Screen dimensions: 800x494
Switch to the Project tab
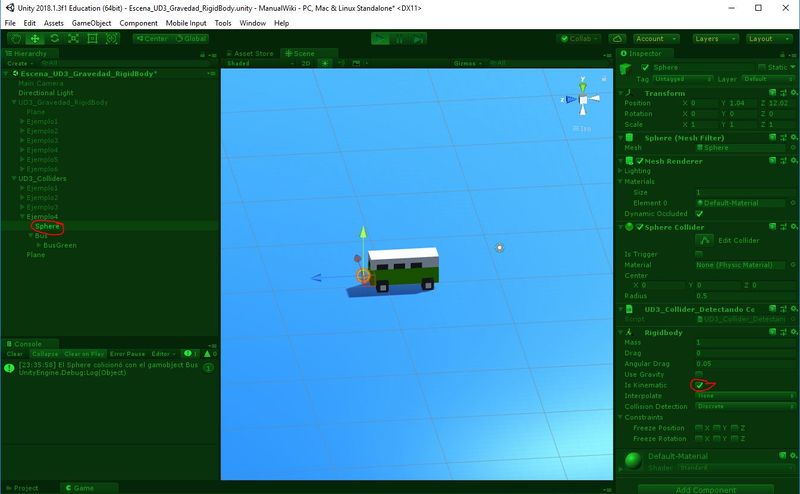pyautogui.click(x=21, y=488)
